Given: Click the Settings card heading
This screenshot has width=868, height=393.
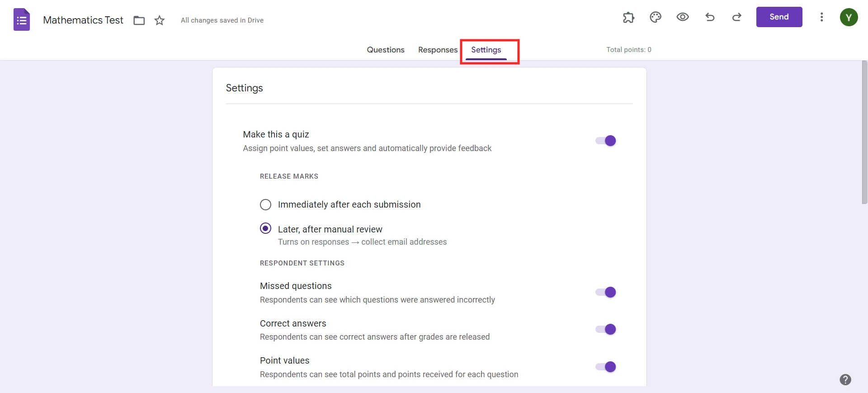Looking at the screenshot, I should (244, 88).
